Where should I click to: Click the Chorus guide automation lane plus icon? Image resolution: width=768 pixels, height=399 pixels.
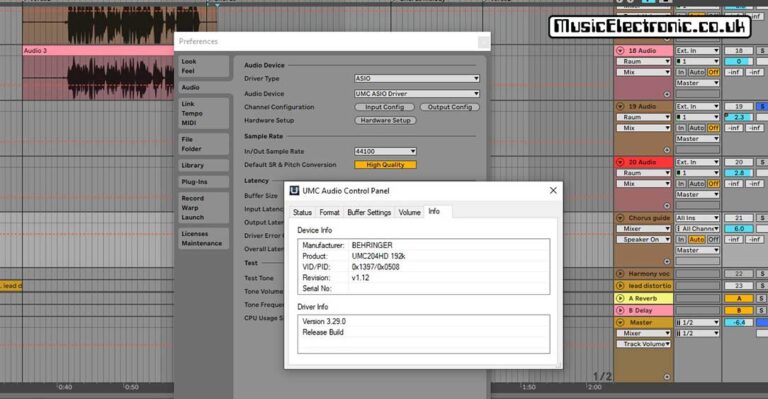pyautogui.click(x=667, y=261)
